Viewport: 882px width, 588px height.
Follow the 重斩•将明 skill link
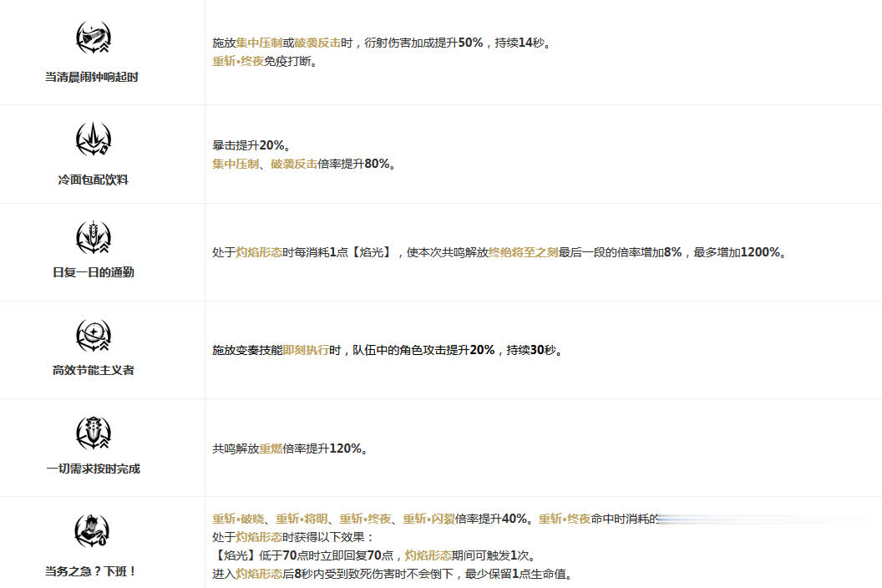[x=302, y=519]
